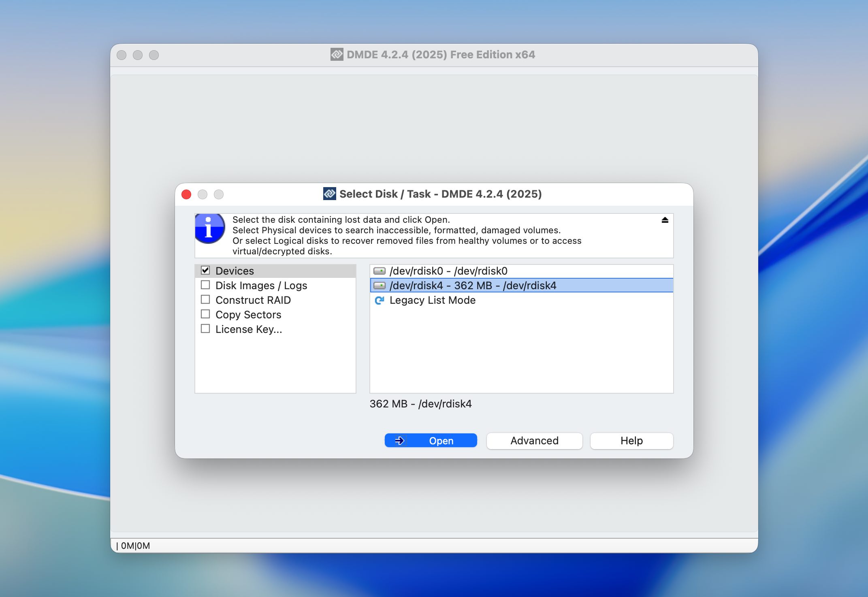Image resolution: width=868 pixels, height=597 pixels.
Task: Open the Advanced options button
Action: pyautogui.click(x=534, y=441)
